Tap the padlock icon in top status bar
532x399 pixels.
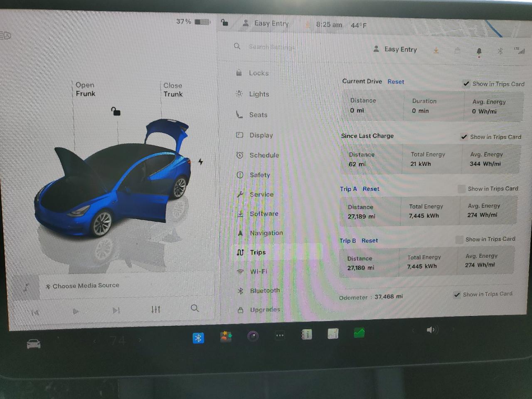(x=224, y=22)
